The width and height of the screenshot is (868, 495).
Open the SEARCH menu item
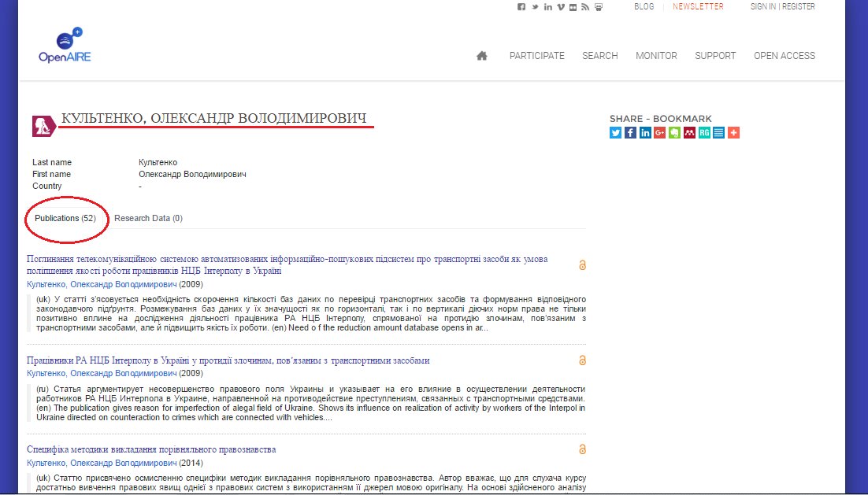coord(600,55)
